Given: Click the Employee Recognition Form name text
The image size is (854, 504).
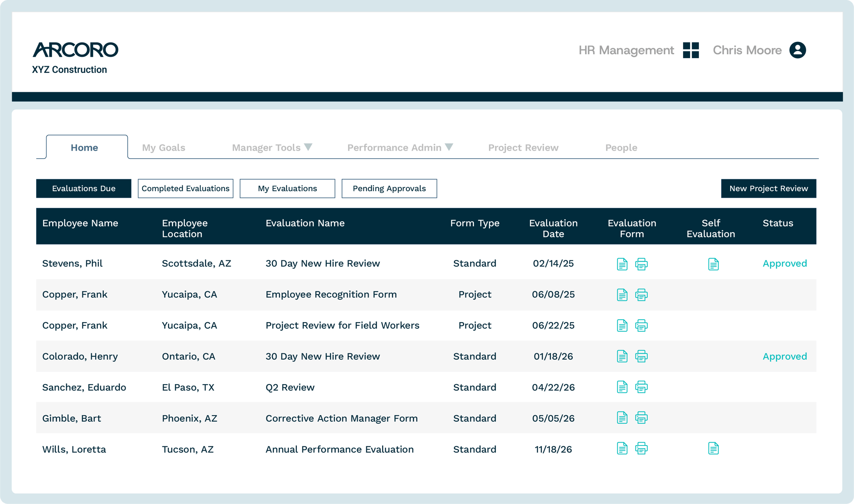Looking at the screenshot, I should click(331, 294).
